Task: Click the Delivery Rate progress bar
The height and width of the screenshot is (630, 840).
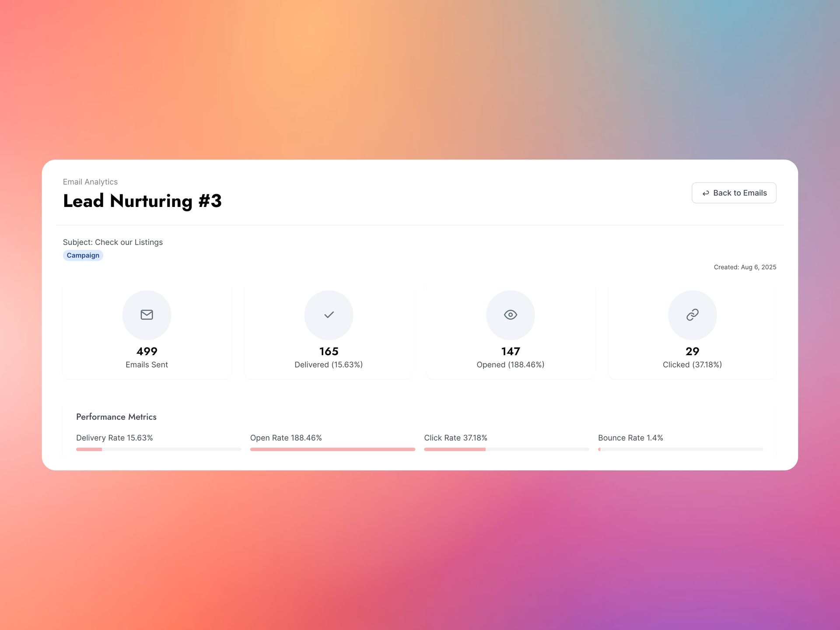Action: coord(158,449)
